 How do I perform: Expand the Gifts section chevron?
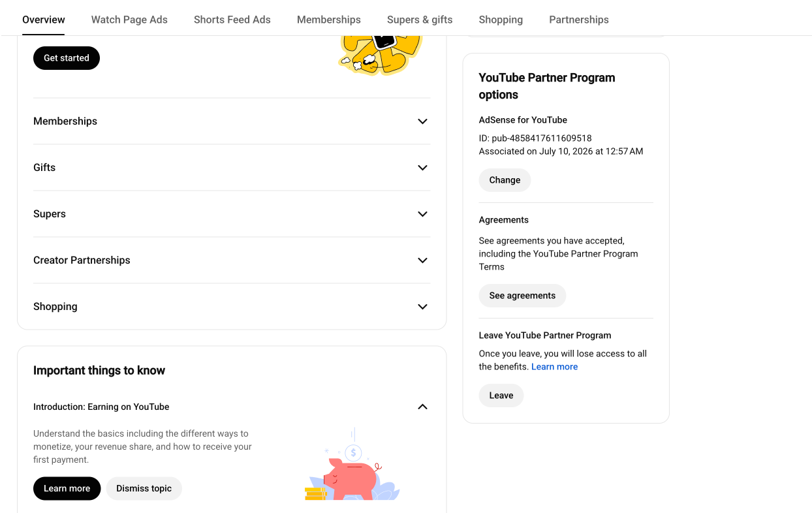pyautogui.click(x=422, y=168)
